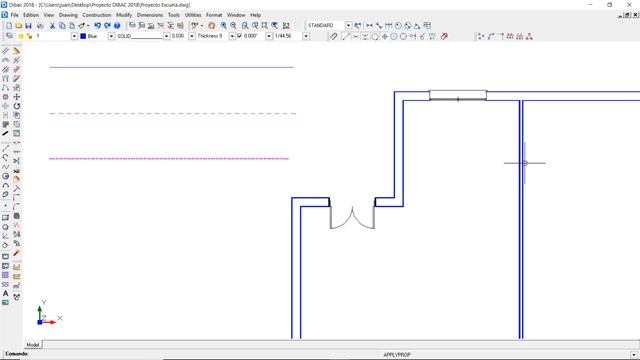Click the Zoom out magnifier icon

pyautogui.click(x=233, y=26)
